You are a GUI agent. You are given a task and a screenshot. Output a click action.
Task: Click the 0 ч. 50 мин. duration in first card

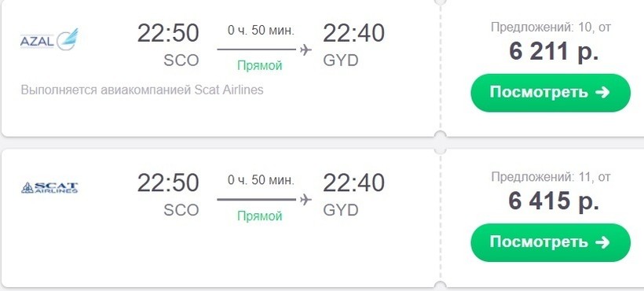click(x=262, y=31)
